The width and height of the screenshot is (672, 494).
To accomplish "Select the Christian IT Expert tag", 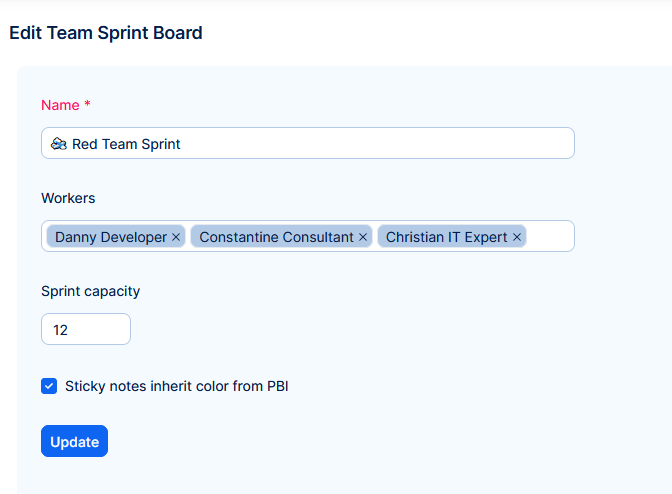I will (x=446, y=237).
